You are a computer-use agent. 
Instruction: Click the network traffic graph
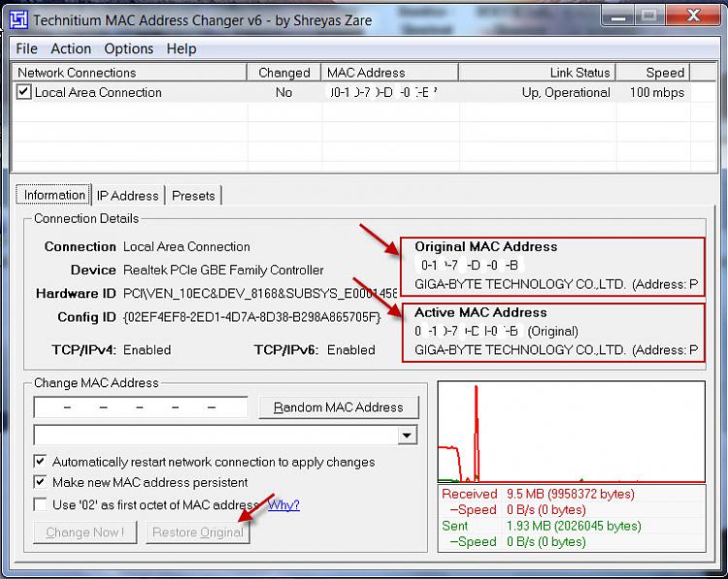(x=572, y=432)
